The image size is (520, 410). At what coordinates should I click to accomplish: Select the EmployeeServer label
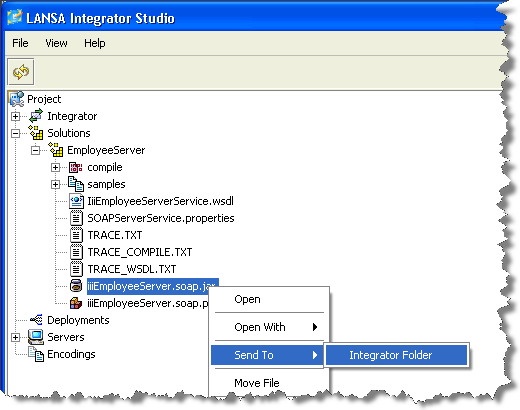(x=106, y=150)
